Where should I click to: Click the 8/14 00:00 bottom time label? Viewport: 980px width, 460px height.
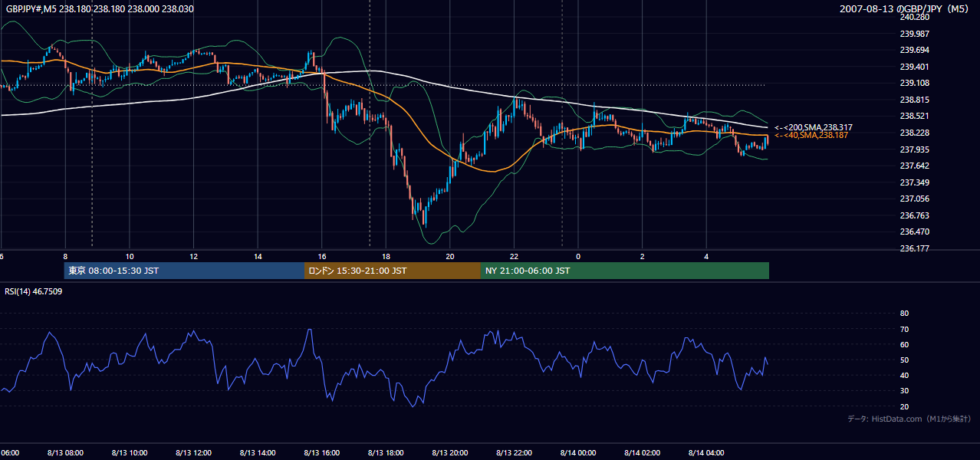(x=578, y=453)
